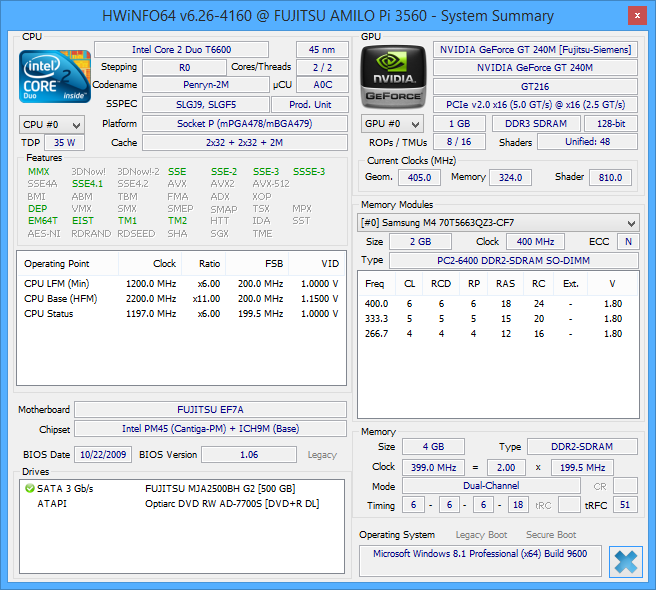Click the SSSE-3 feature label

point(309,172)
